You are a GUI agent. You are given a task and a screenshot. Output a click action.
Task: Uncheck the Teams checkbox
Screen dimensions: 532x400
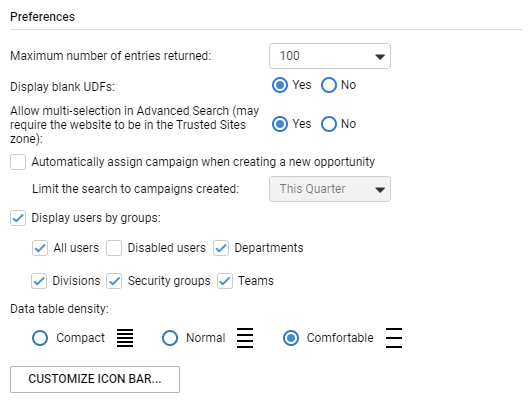tap(225, 281)
